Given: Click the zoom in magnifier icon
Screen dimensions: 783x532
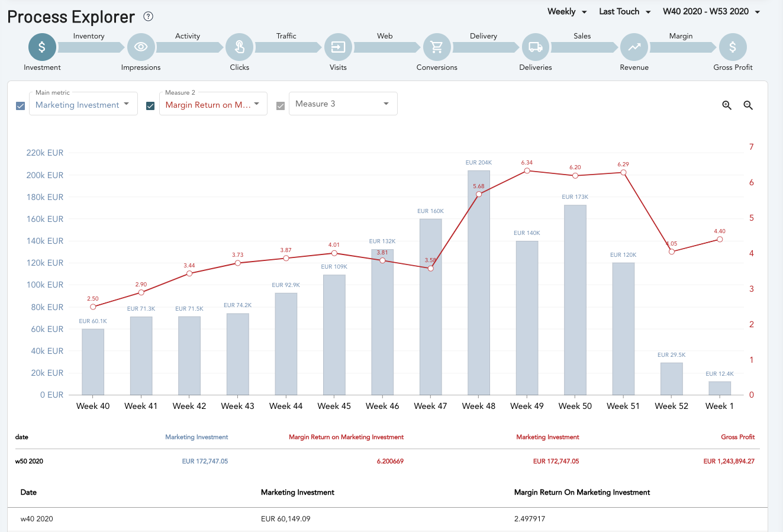Looking at the screenshot, I should (727, 105).
